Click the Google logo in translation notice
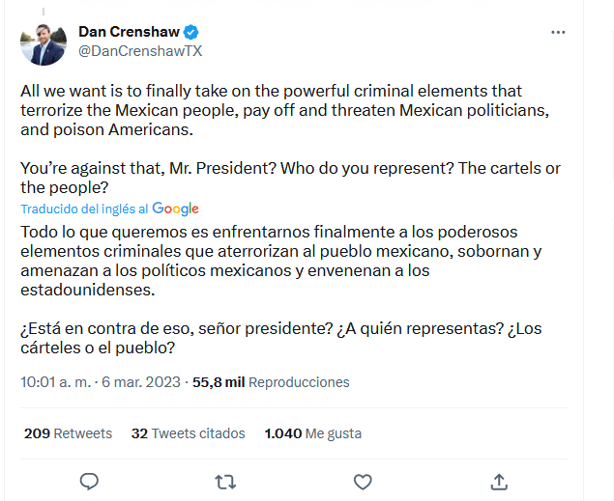This screenshot has width=614, height=501. 175,209
